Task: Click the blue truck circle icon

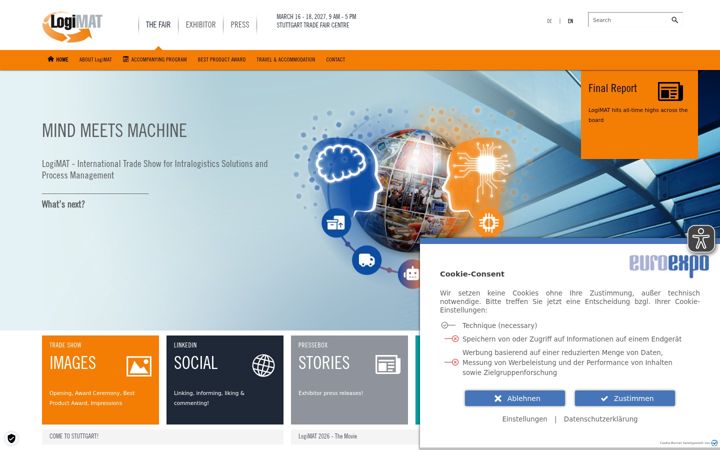Action: pyautogui.click(x=366, y=260)
